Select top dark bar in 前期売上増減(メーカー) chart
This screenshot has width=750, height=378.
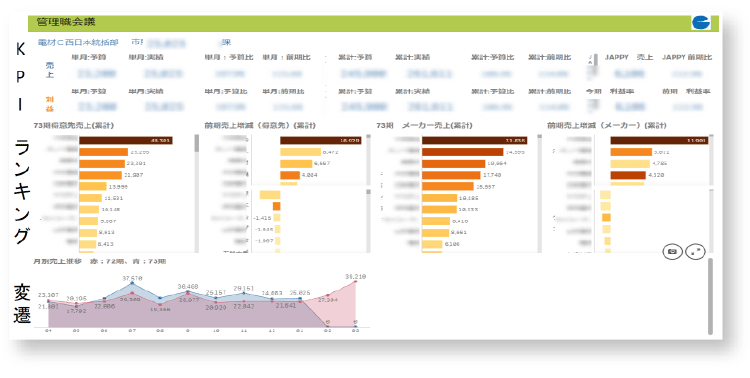[x=659, y=140]
